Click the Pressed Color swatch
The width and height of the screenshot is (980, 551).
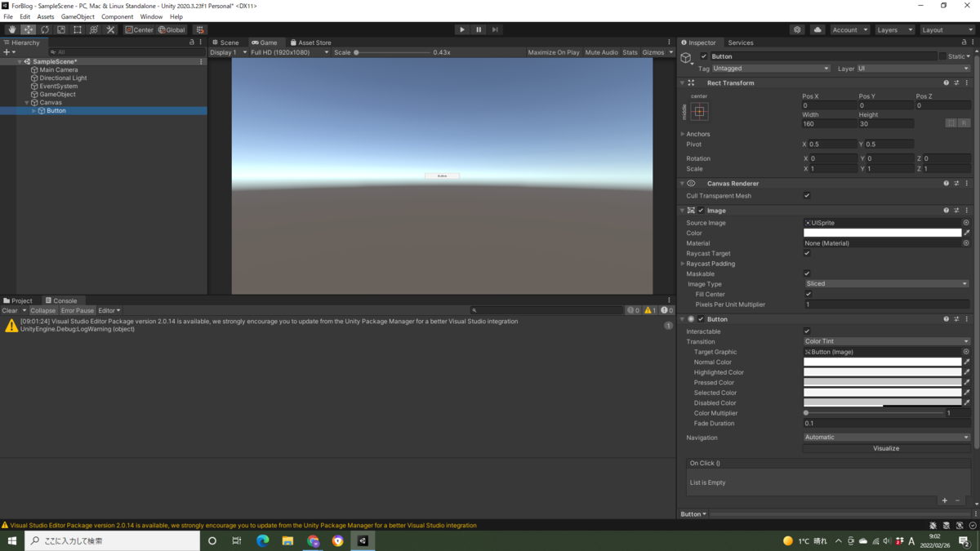[x=883, y=382]
